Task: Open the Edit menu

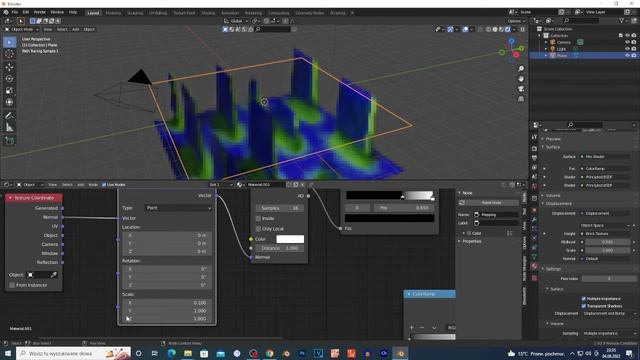Action: (26, 13)
